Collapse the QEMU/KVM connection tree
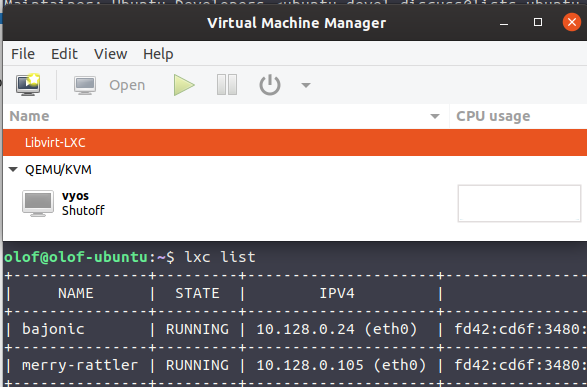The image size is (587, 387). (x=13, y=170)
